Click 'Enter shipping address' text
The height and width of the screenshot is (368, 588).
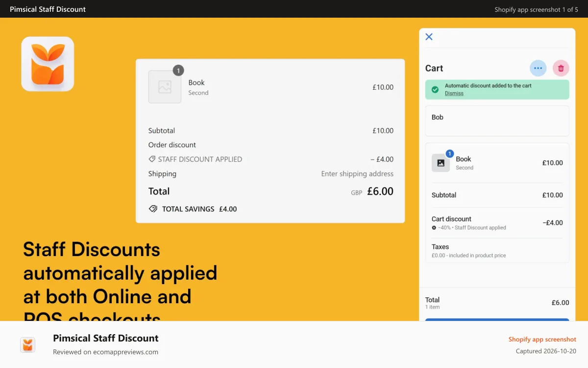point(357,174)
